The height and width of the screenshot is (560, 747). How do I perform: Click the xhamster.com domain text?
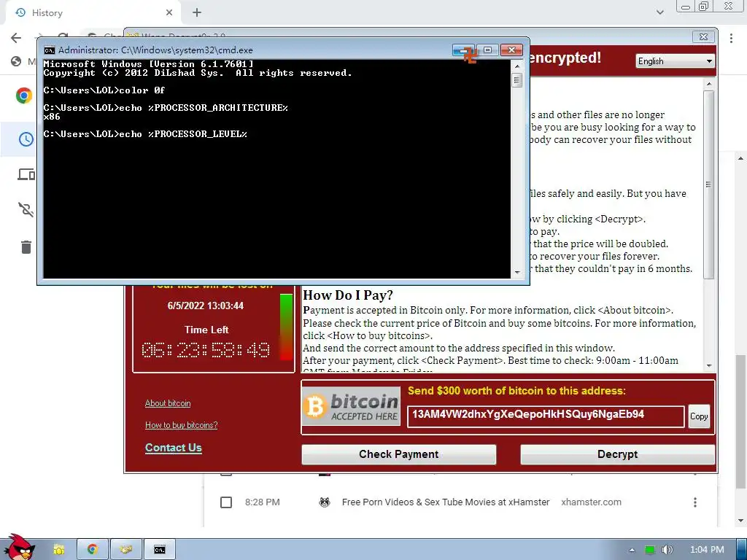coord(591,502)
